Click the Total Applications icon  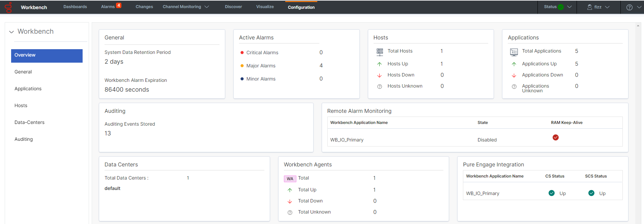[514, 52]
